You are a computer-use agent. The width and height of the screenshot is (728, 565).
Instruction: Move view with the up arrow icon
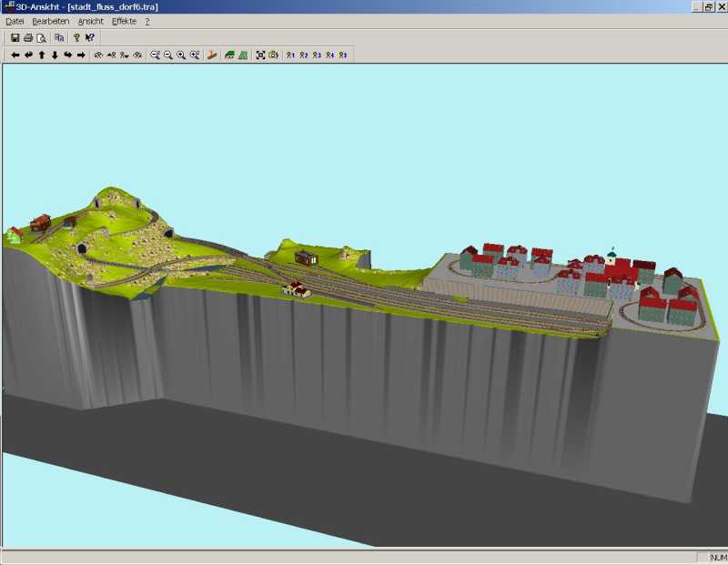coord(42,55)
